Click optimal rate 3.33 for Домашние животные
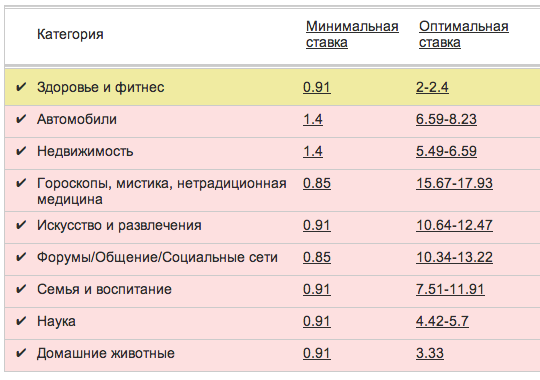Viewport: 540px width, 380px height. click(x=430, y=353)
